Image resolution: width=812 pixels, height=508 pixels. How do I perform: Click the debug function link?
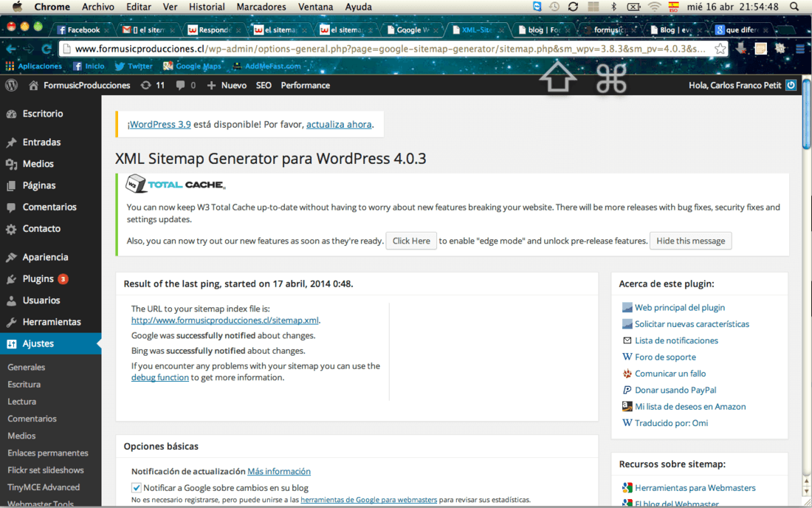point(159,377)
